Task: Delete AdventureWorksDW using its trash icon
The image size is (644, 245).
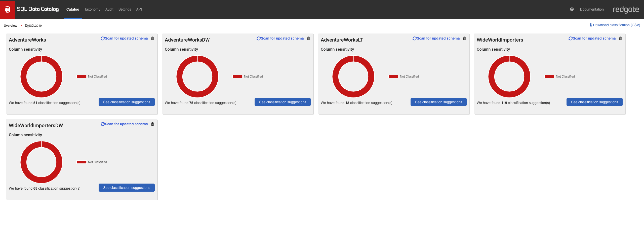Action: [x=308, y=38]
